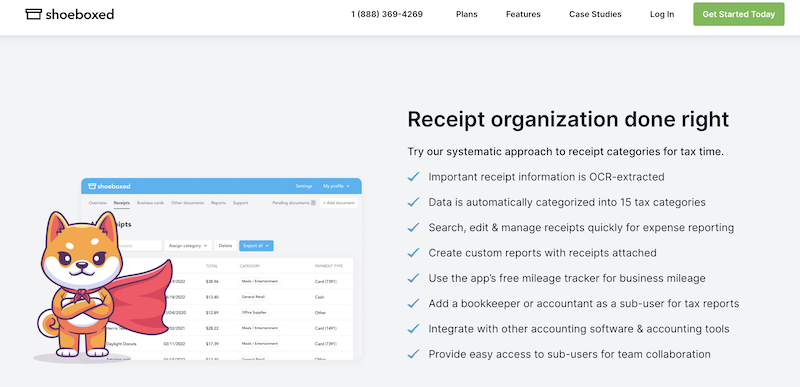800x387 pixels.
Task: Open the Other documents tab in the preview
Action: (x=187, y=203)
